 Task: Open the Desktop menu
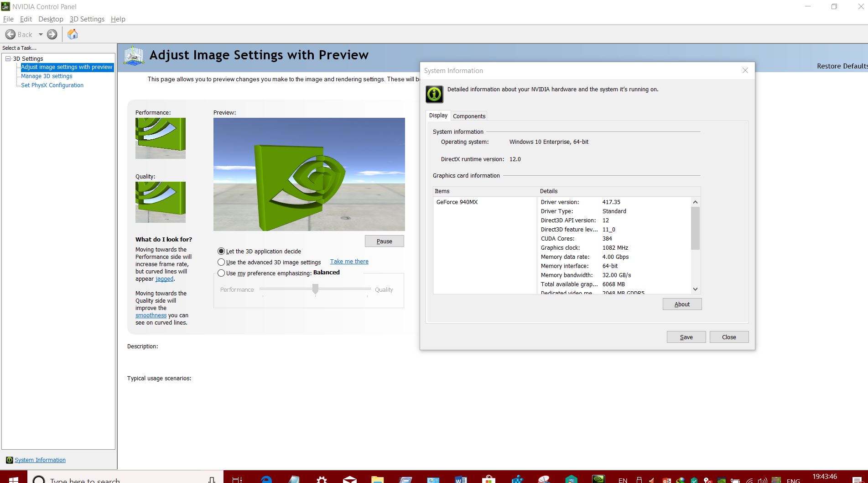(x=51, y=19)
